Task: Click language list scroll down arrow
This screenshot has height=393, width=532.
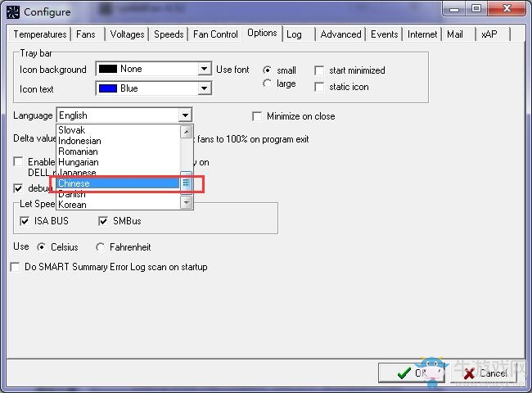Action: pyautogui.click(x=187, y=202)
